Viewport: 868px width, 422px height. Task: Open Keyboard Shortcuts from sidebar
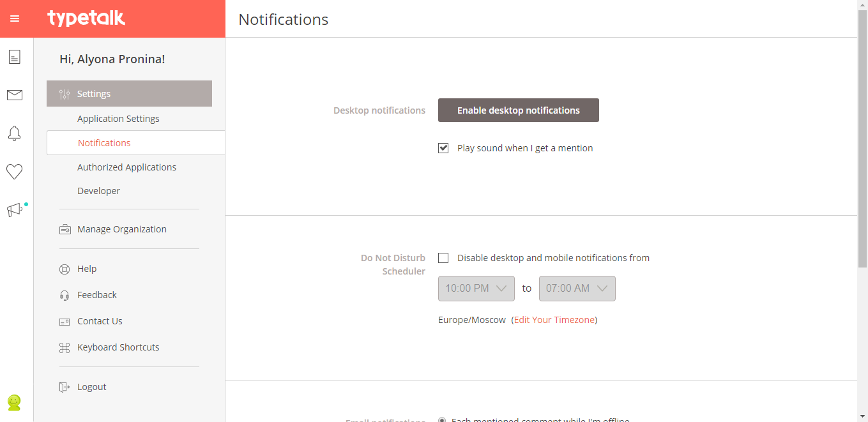point(118,347)
